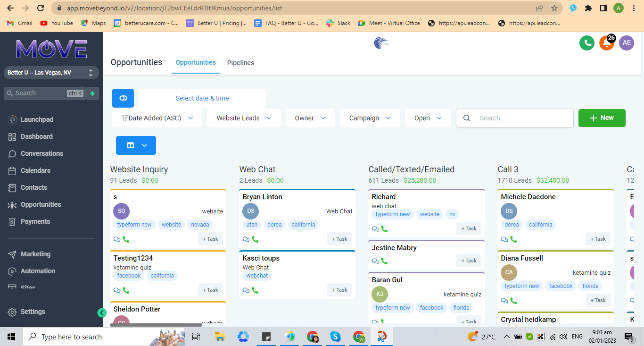
Task: Expand the Website Leads pipeline dropdown
Action: tap(244, 118)
